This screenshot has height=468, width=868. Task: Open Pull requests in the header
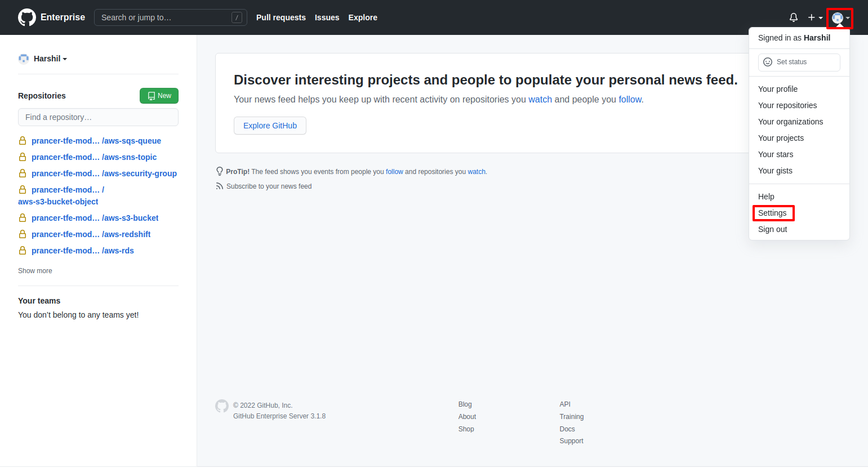pos(281,17)
